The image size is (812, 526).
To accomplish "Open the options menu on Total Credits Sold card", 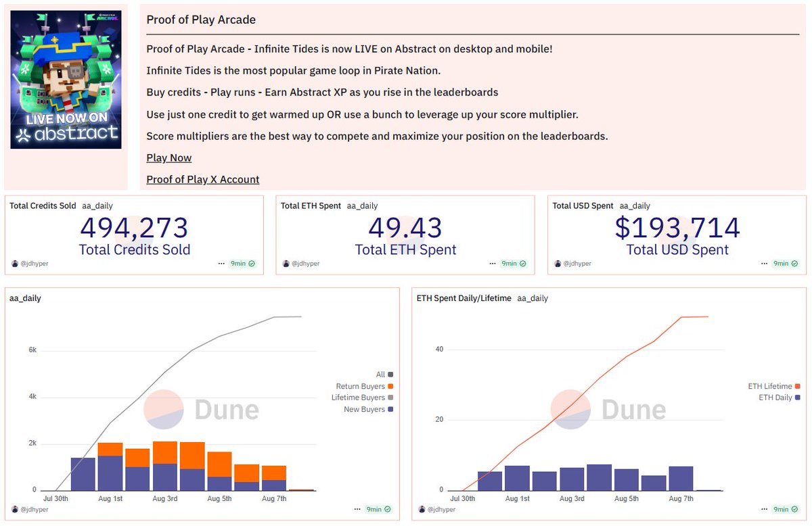I will tap(221, 262).
